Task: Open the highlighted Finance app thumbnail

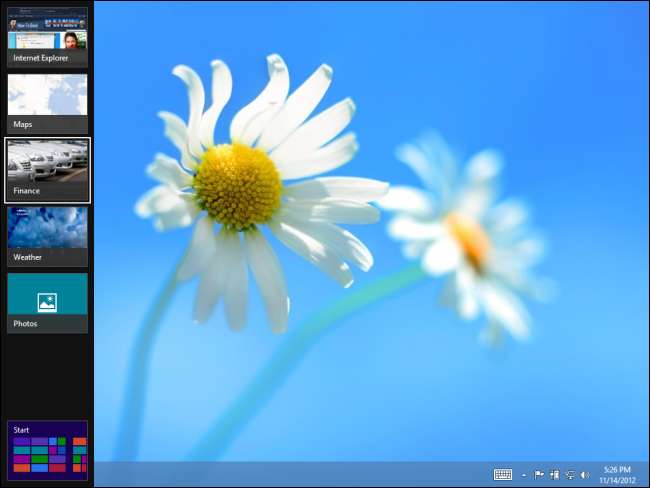Action: 47,170
